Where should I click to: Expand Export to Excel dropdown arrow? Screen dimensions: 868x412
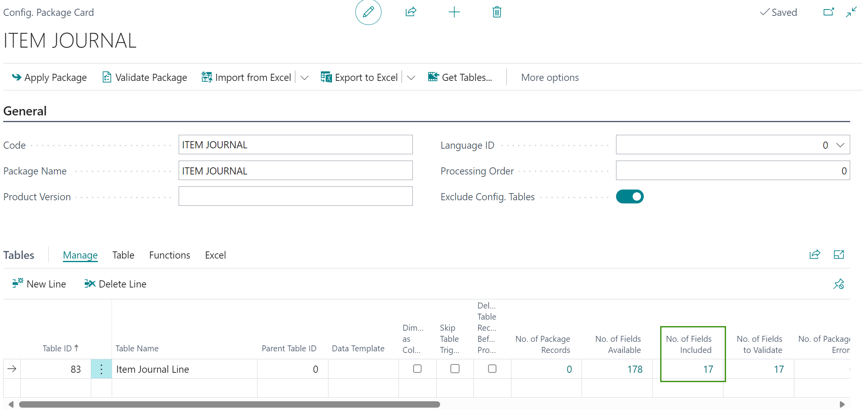411,78
